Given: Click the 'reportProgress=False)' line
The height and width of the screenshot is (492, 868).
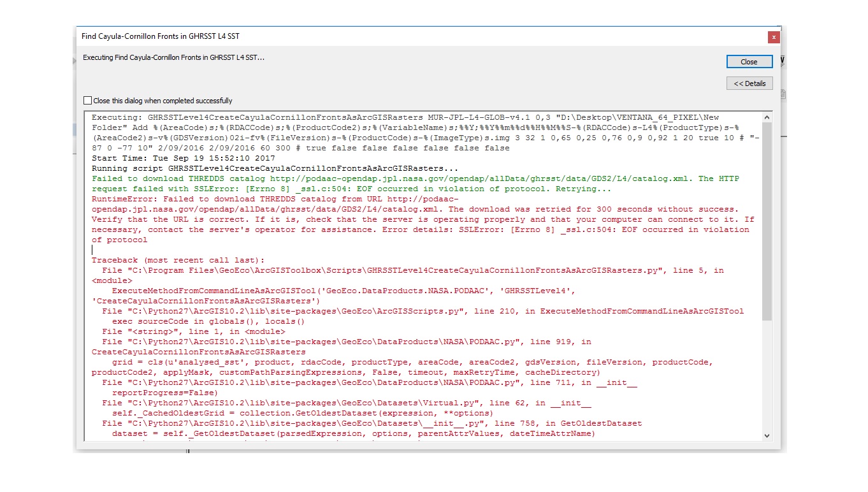Looking at the screenshot, I should point(166,393).
